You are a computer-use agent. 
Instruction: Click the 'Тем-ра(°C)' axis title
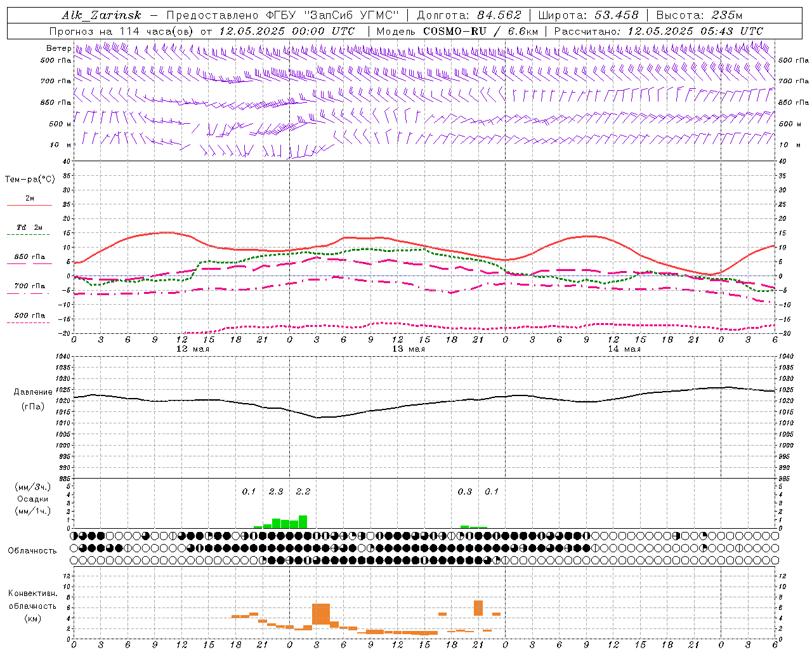pyautogui.click(x=30, y=180)
